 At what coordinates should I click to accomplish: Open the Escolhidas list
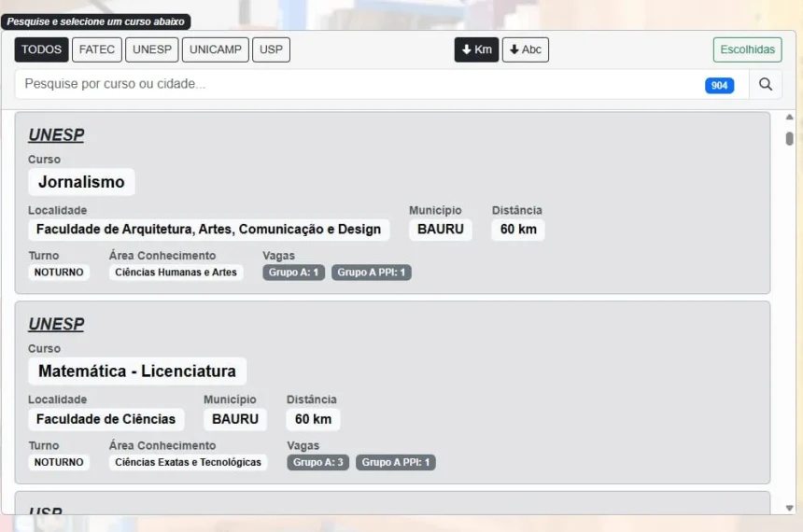pyautogui.click(x=747, y=49)
